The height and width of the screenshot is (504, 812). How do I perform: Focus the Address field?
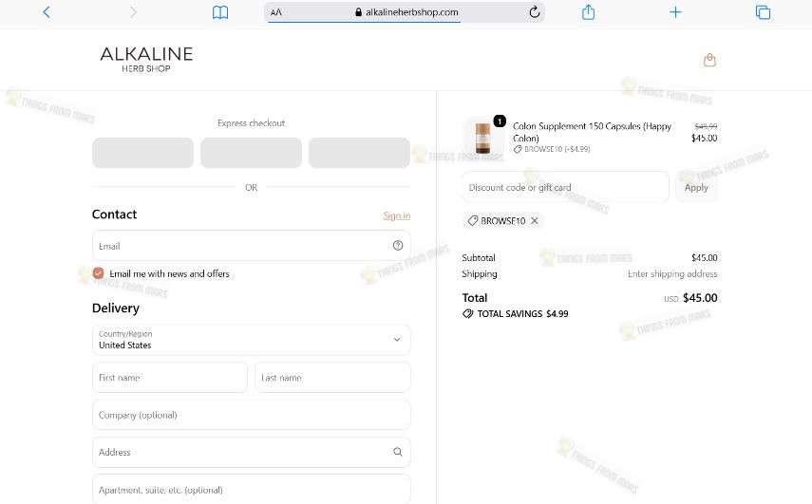tap(251, 452)
